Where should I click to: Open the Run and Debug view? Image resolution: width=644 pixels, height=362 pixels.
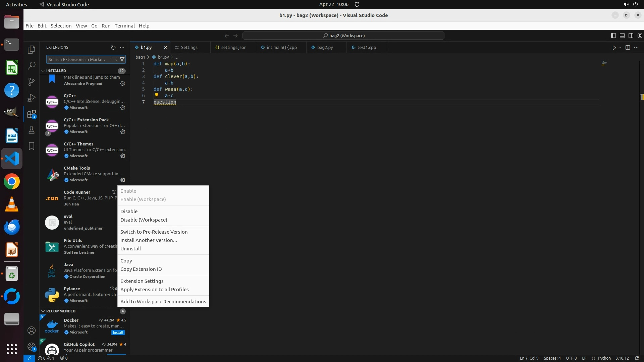point(32,98)
